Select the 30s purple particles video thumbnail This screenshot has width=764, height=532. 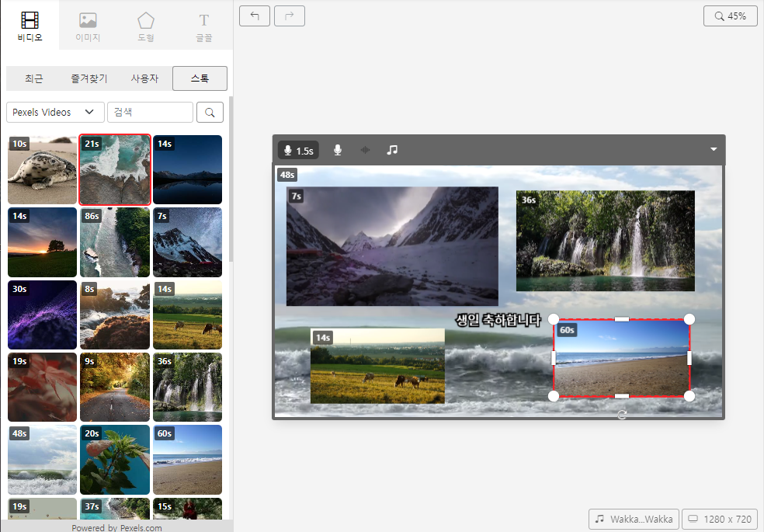(x=43, y=315)
